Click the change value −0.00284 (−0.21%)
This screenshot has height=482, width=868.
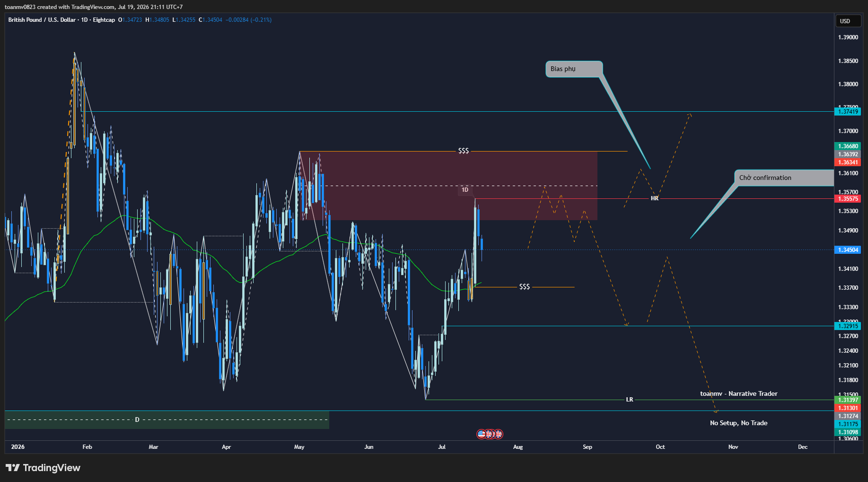[x=248, y=20]
